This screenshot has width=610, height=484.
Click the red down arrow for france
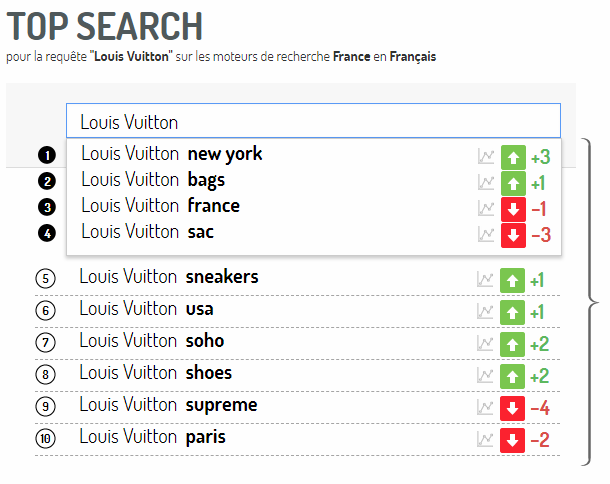[x=513, y=209]
